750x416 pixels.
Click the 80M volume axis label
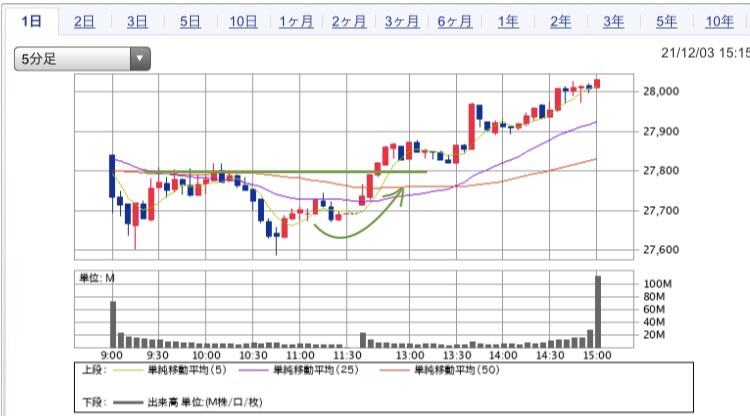[654, 296]
